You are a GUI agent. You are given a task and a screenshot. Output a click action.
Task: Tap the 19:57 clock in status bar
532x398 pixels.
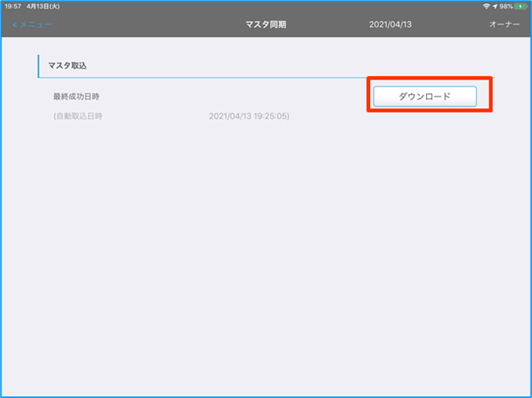[13, 6]
